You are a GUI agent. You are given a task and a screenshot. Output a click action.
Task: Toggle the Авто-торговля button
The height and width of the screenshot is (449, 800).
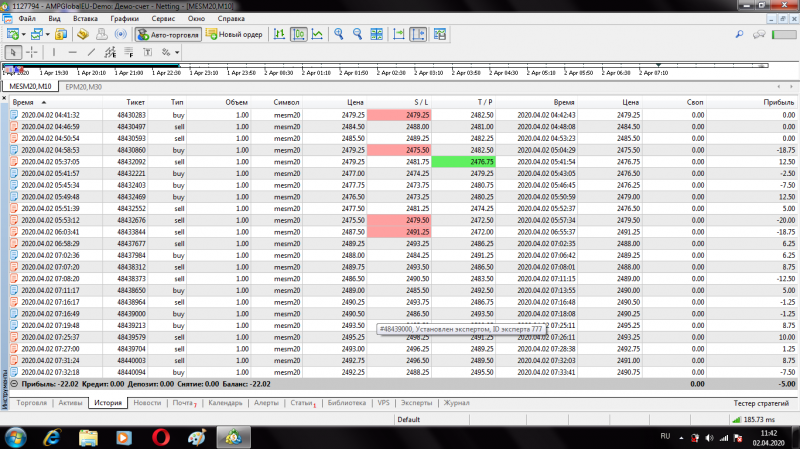[x=168, y=35]
